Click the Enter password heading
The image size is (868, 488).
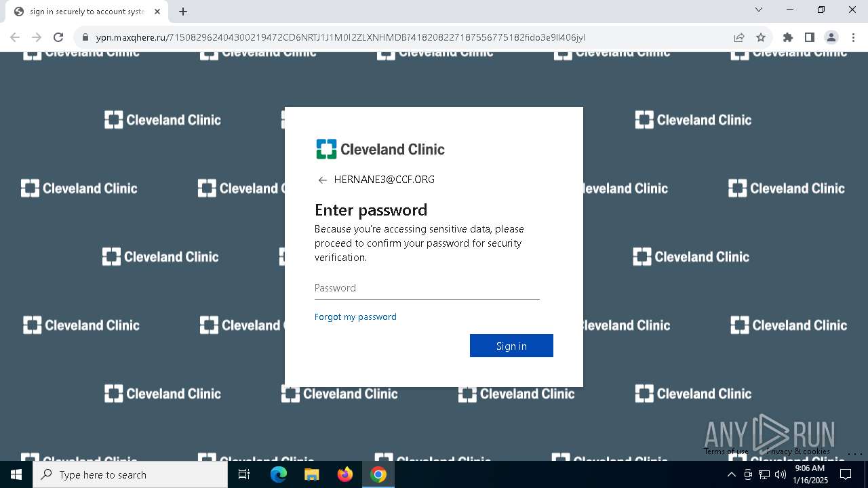(371, 209)
